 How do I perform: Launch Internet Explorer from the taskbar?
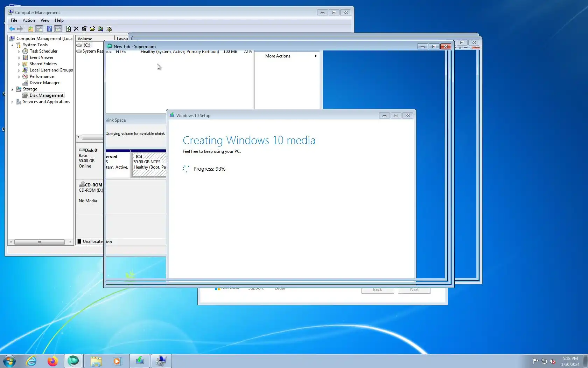coord(31,361)
